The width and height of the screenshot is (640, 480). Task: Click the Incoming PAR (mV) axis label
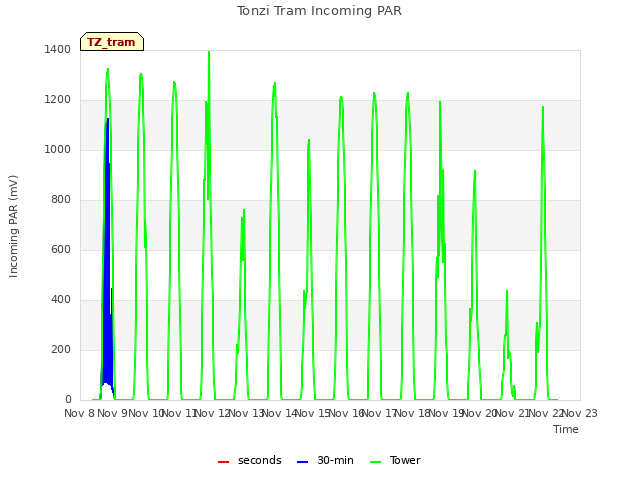tap(13, 227)
